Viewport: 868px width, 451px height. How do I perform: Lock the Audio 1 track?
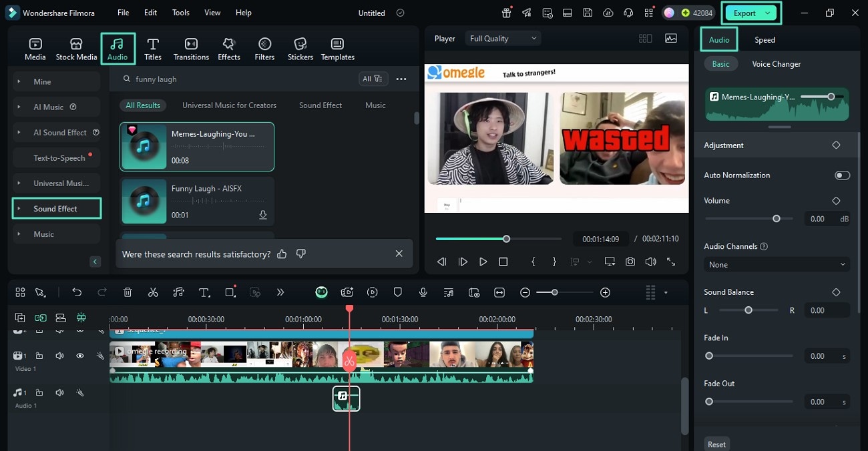[x=39, y=393]
